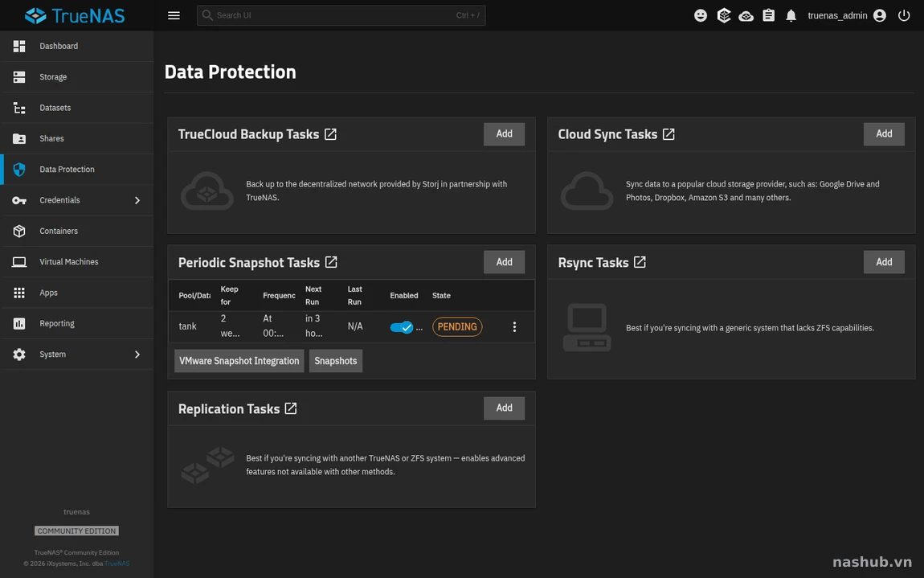Toggle the sidebar hamburger menu
The height and width of the screenshot is (578, 924).
tap(174, 15)
